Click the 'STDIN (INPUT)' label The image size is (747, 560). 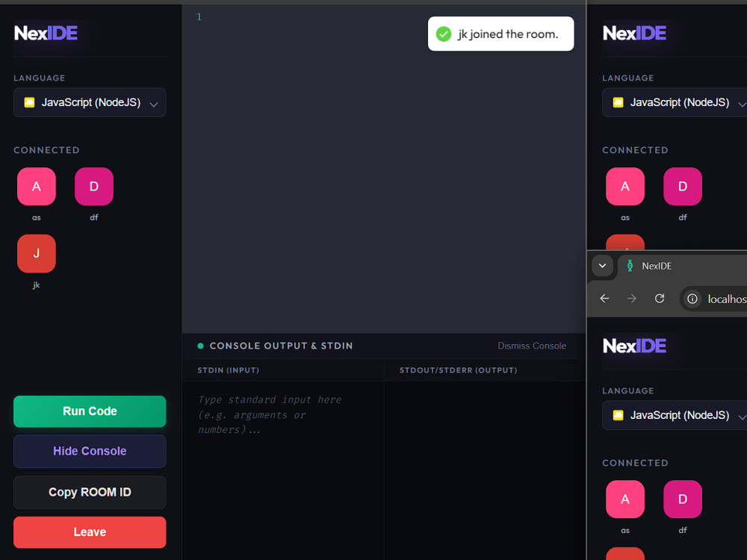228,370
